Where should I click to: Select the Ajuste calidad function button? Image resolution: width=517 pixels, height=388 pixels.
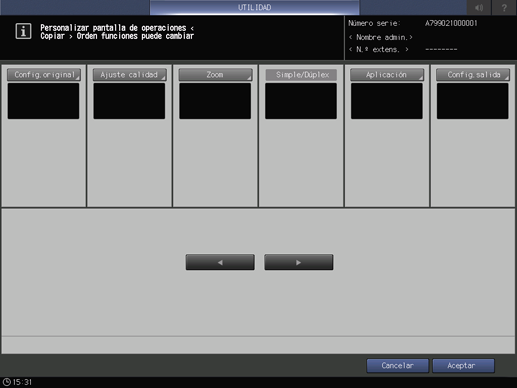(129, 75)
